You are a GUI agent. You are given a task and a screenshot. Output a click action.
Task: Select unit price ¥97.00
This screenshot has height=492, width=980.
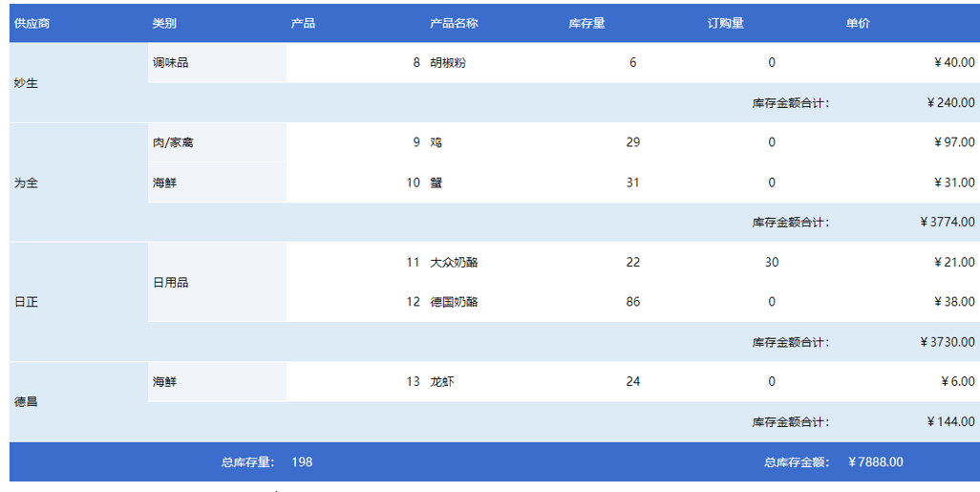(954, 142)
